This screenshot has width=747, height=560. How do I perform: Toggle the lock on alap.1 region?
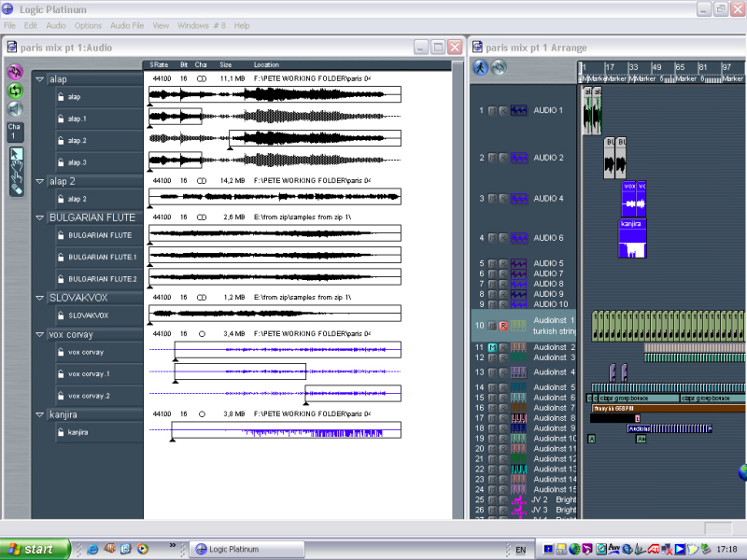point(60,119)
